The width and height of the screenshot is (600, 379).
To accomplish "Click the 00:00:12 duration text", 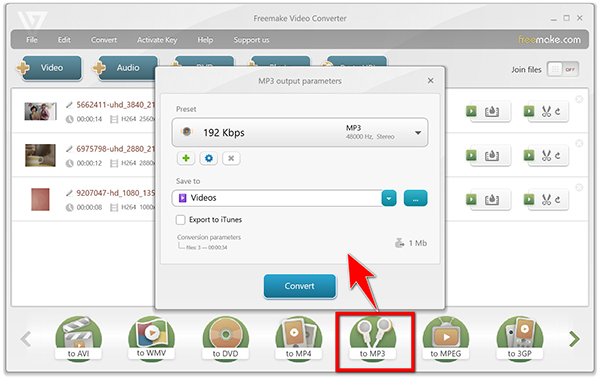I will click(x=89, y=163).
